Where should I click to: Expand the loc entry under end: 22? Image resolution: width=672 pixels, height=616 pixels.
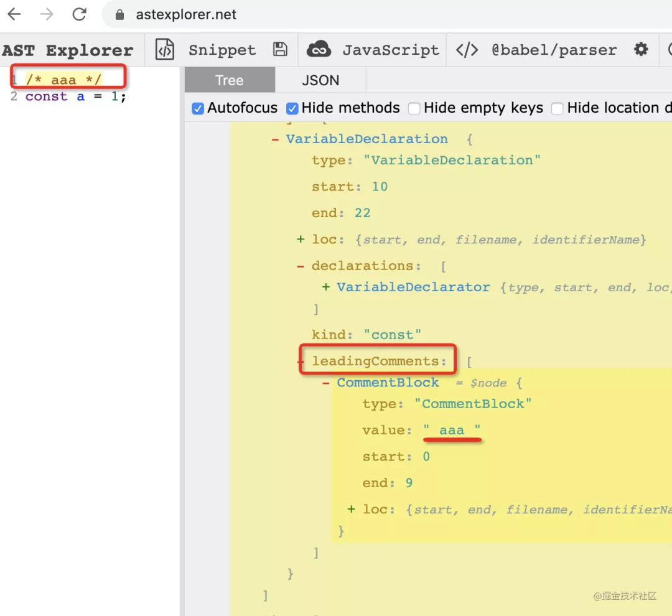(x=301, y=239)
